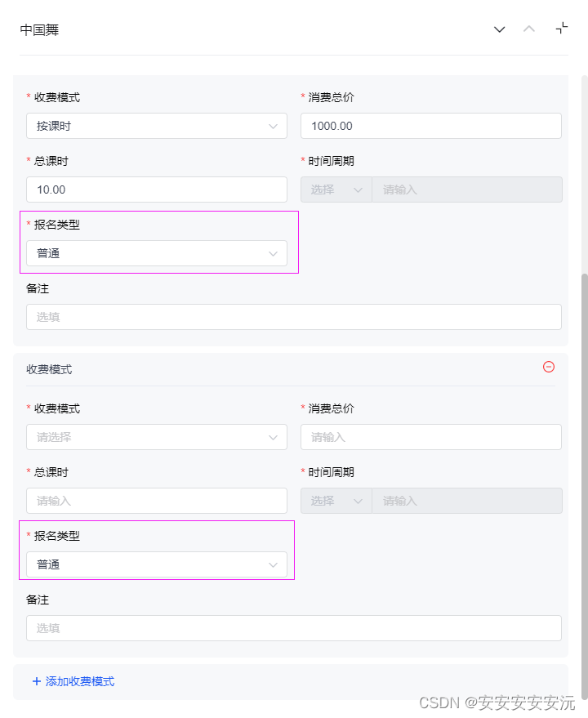Click the second section's 总课时 请输入 field

click(x=156, y=501)
